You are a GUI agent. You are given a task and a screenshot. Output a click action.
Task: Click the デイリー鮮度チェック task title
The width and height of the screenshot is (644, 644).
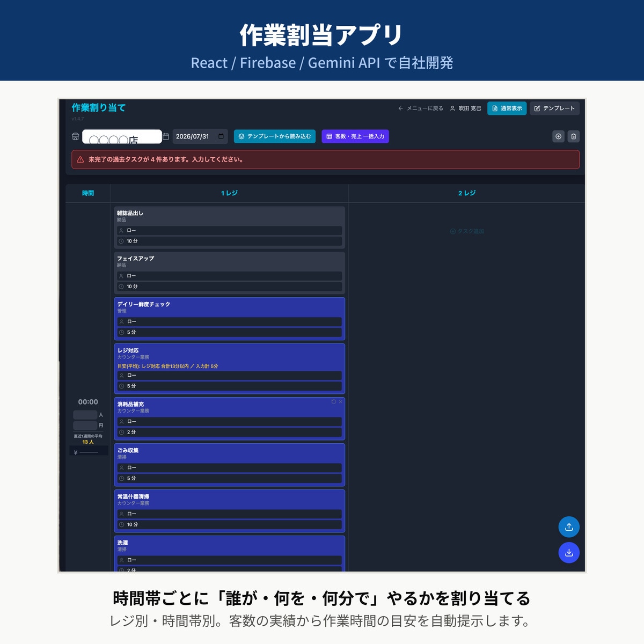coord(144,304)
